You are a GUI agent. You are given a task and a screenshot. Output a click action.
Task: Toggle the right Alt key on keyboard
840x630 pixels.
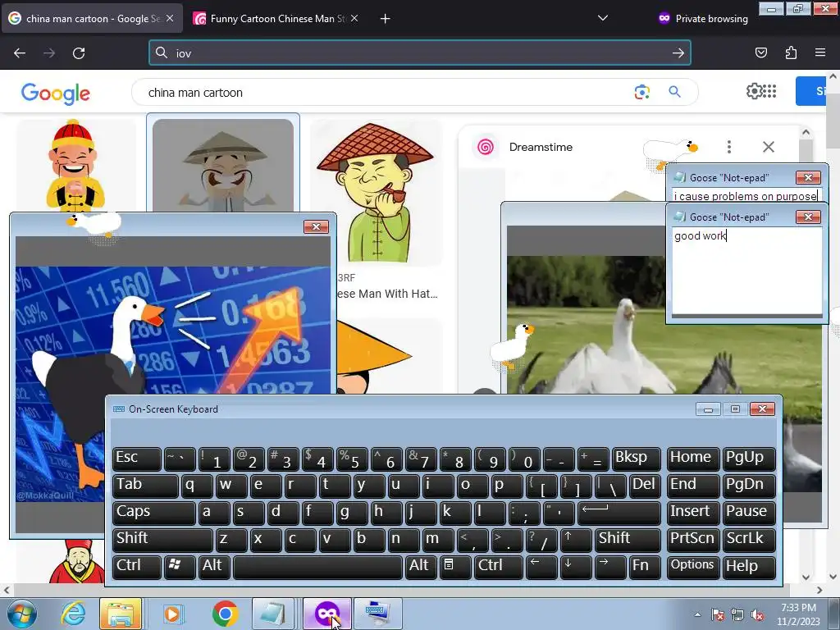click(421, 567)
